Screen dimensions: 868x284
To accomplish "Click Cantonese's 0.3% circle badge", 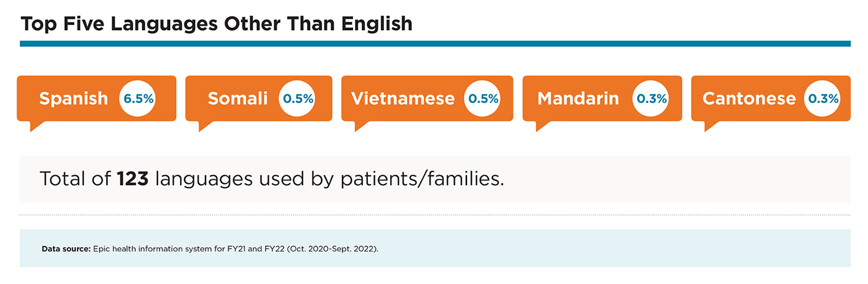I will 823,98.
